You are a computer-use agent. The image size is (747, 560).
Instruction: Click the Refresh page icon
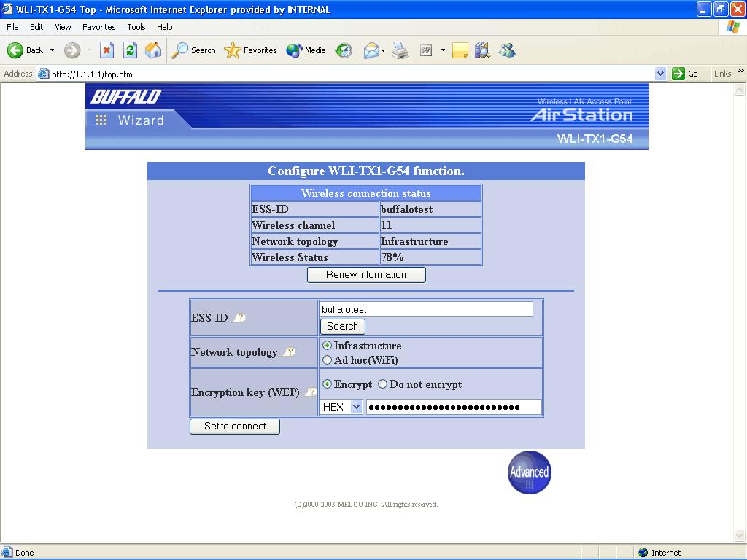pyautogui.click(x=130, y=50)
